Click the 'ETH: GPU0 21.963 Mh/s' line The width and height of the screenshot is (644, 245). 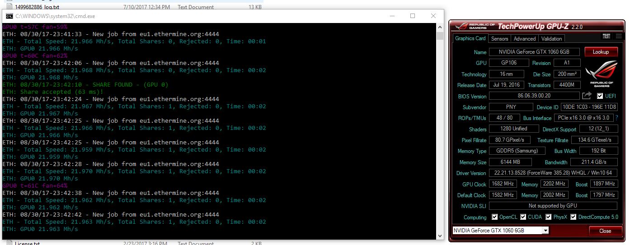pos(40,229)
